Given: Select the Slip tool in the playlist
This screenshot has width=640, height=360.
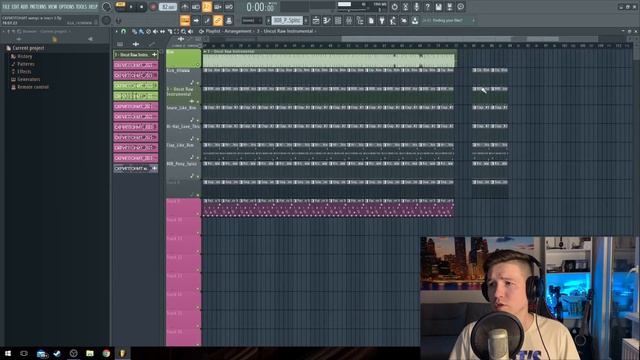Looking at the screenshot, I should (162, 31).
